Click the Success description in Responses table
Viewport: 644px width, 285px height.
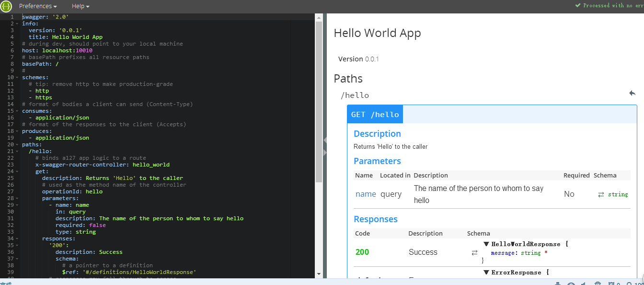click(423, 252)
